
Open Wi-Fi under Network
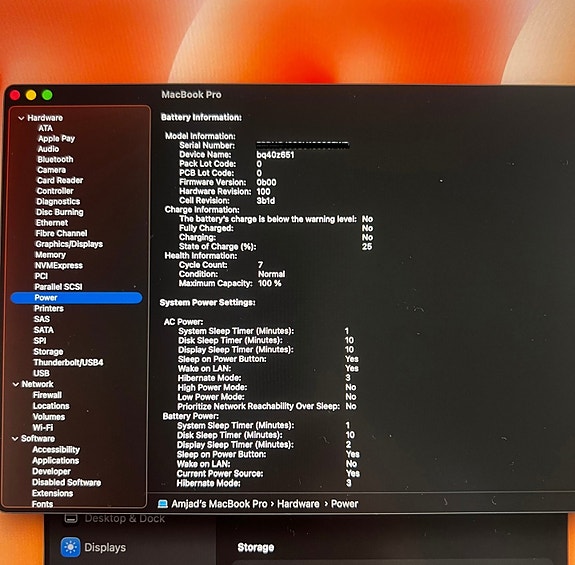43,428
